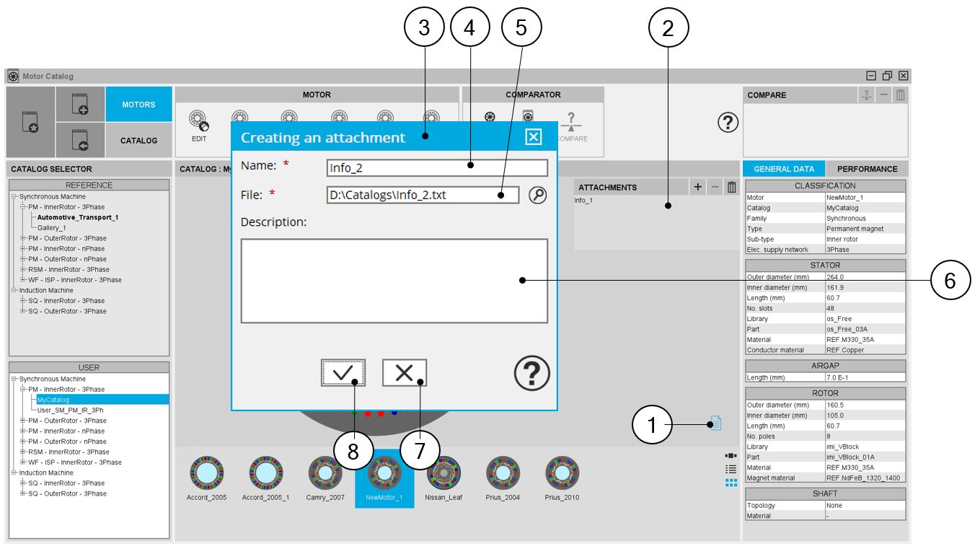Cancel attachment with the X button
The image size is (980, 544).
click(x=404, y=372)
